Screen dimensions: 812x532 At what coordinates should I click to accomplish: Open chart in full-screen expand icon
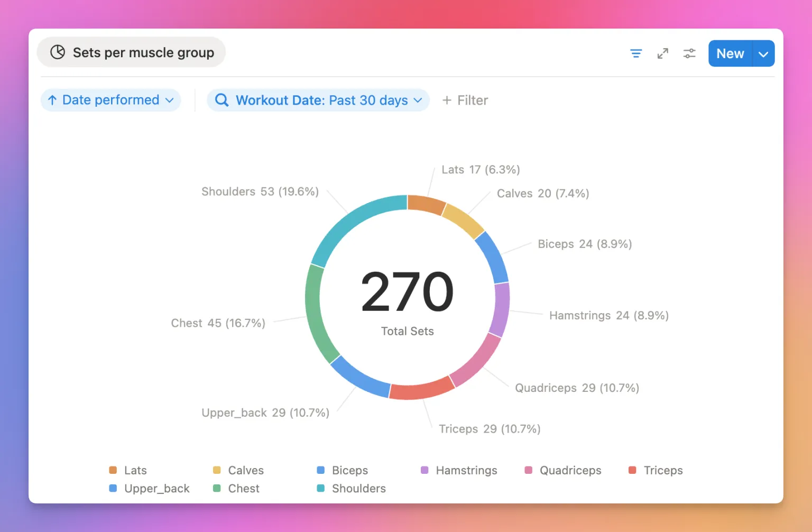(662, 53)
